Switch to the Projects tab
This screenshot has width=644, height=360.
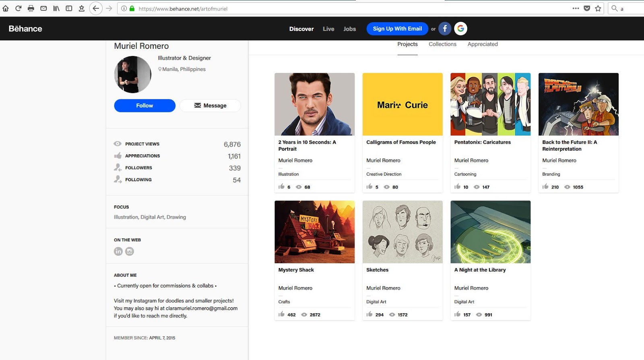(x=407, y=44)
